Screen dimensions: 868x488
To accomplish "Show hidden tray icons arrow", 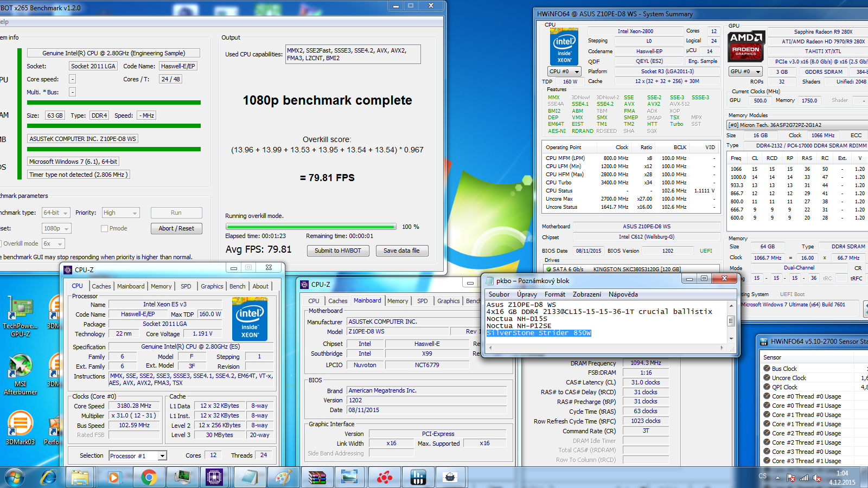I will click(777, 478).
